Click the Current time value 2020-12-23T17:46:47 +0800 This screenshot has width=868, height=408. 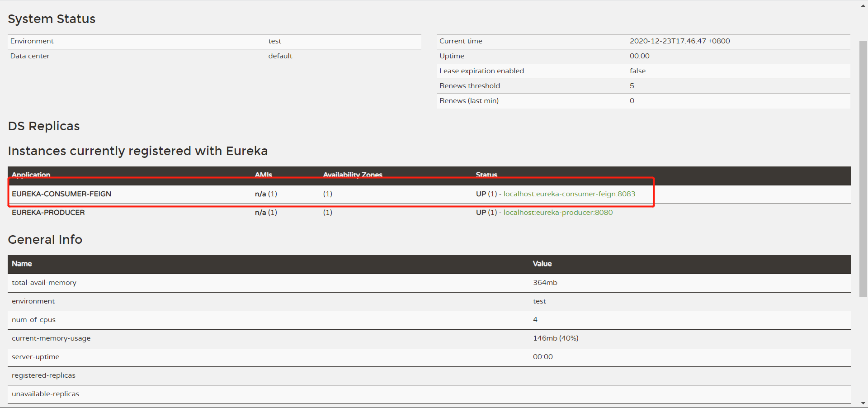[679, 41]
